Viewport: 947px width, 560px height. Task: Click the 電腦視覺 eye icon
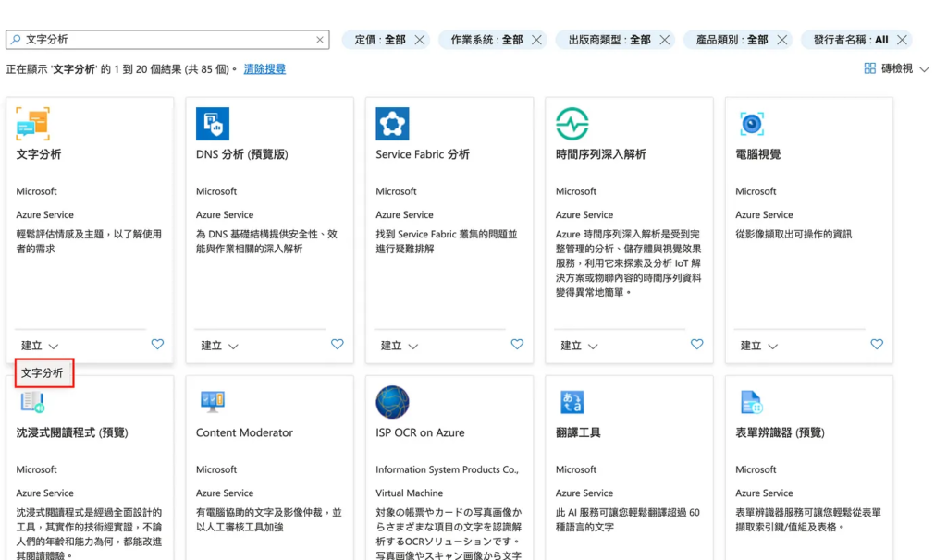751,124
